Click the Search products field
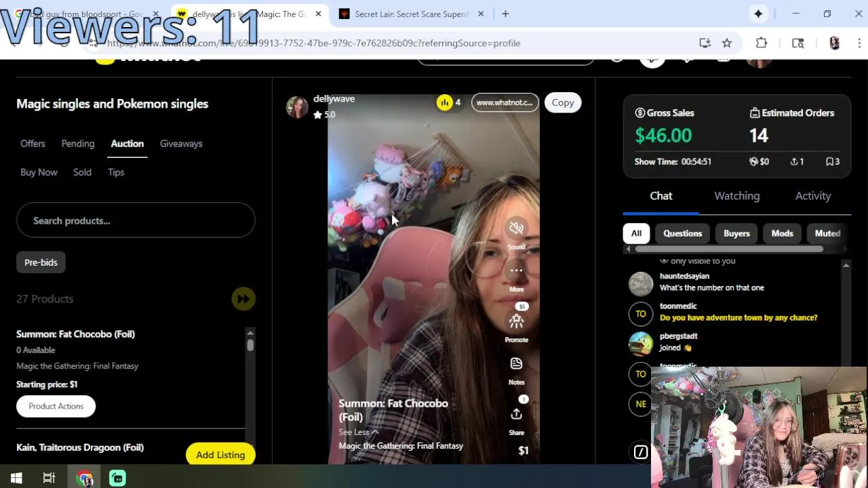The width and height of the screenshot is (868, 488). (x=136, y=220)
